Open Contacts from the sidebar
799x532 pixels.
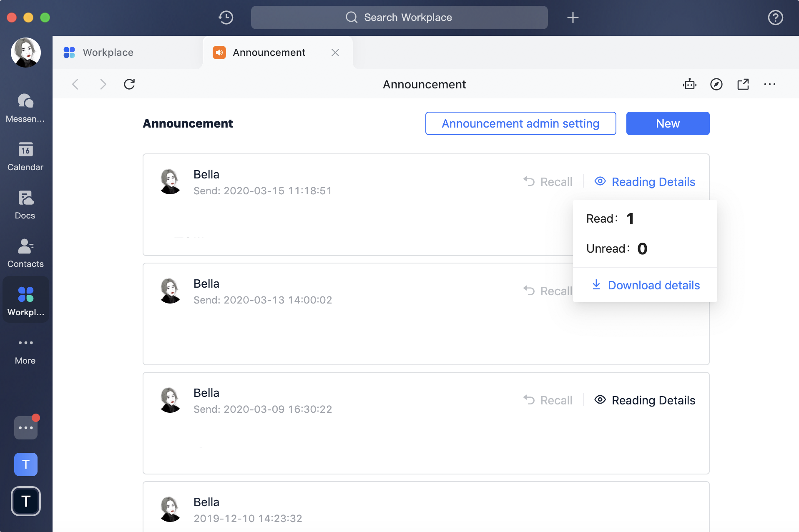coord(25,252)
